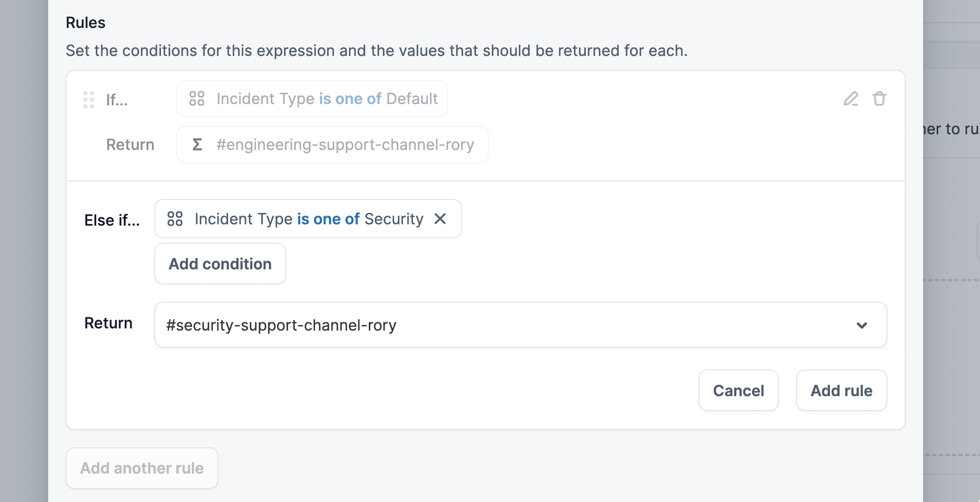Click the #engineering-support-channel-rory return value
Viewport: 980px width, 502px height.
point(345,145)
